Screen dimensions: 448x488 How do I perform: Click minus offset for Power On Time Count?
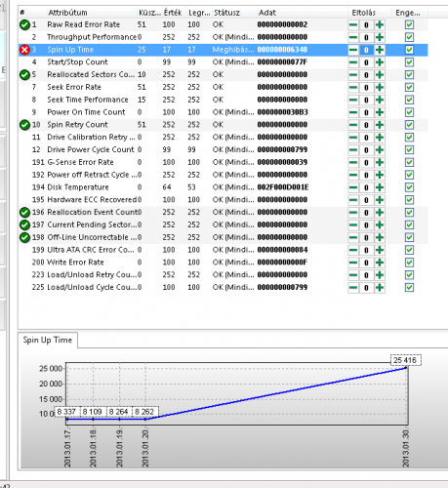click(353, 112)
